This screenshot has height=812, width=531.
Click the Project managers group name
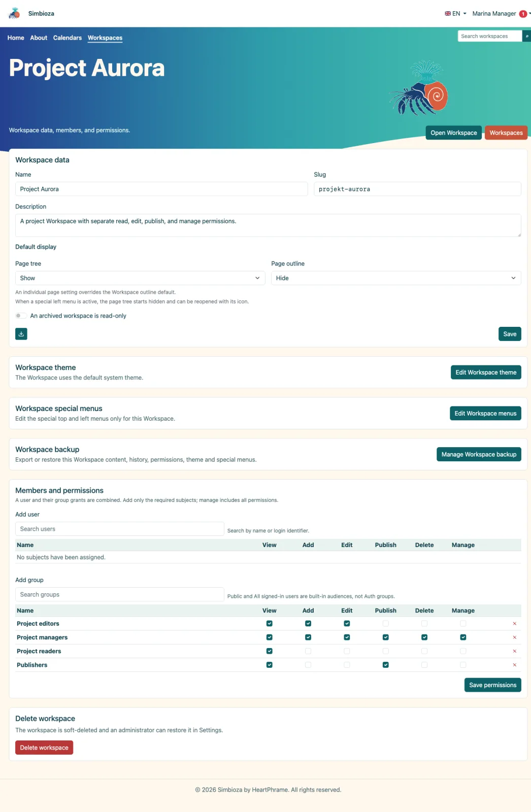tap(42, 637)
